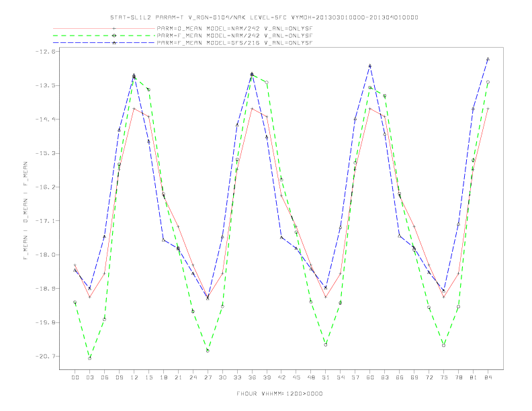Click the x-axis tick label 27

point(208,377)
